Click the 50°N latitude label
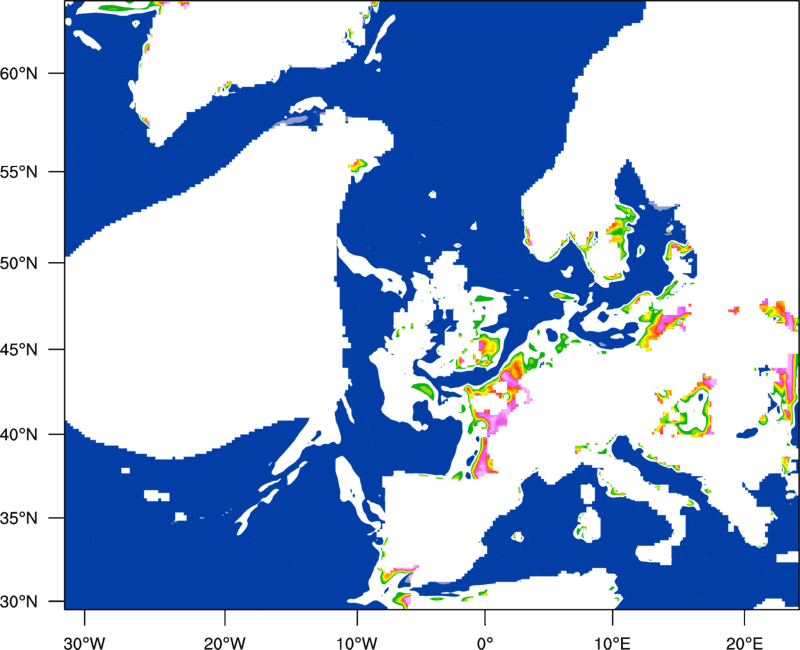This screenshot has height=650, width=800. click(x=19, y=263)
